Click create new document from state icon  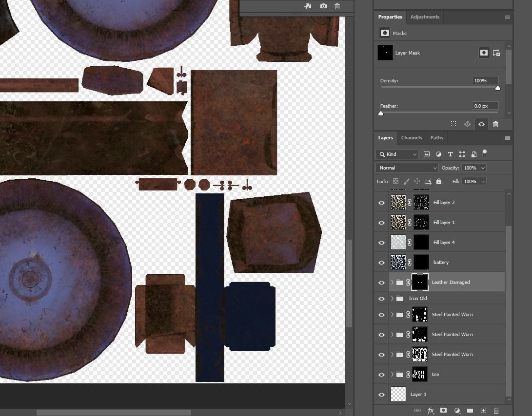(x=308, y=6)
